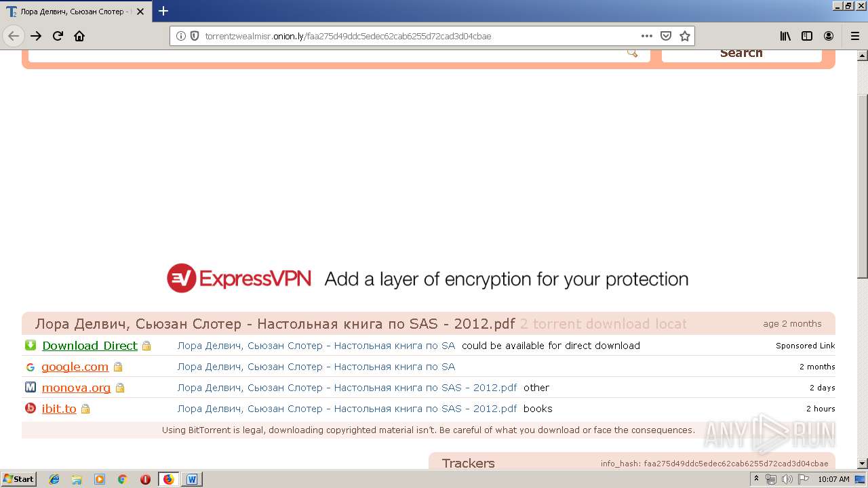The image size is (868, 488).
Task: Go back to the previous page
Action: click(x=14, y=36)
